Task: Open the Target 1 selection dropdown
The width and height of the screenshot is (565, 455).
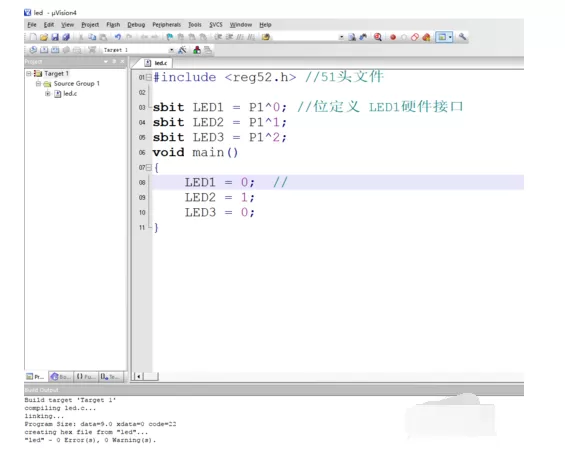Action: pos(171,50)
